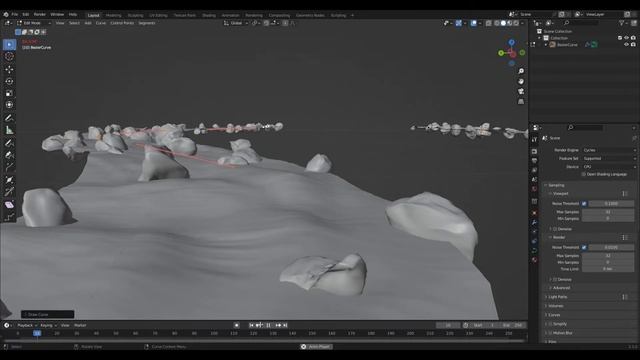This screenshot has height=360, width=640.
Task: Pause animation playback
Action: pyautogui.click(x=269, y=325)
